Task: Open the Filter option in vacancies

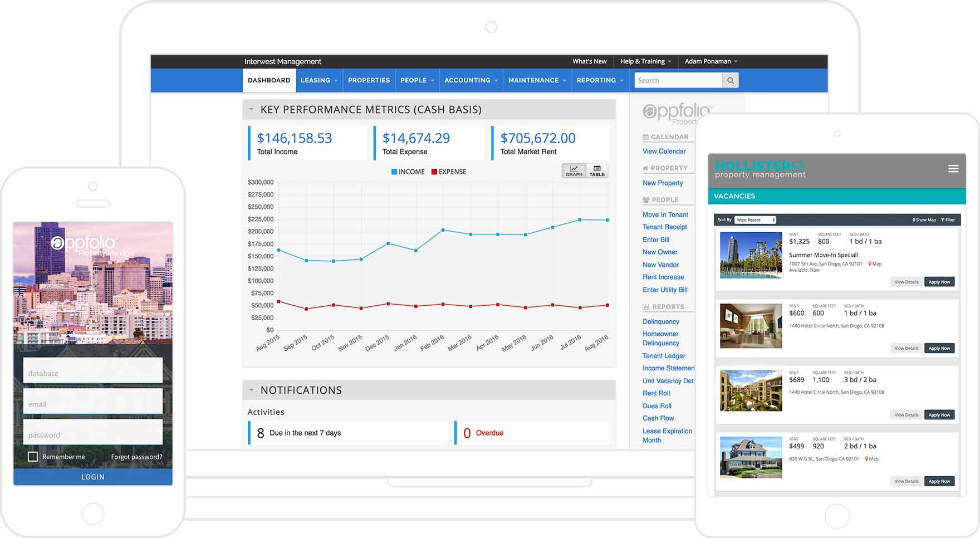Action: [948, 220]
